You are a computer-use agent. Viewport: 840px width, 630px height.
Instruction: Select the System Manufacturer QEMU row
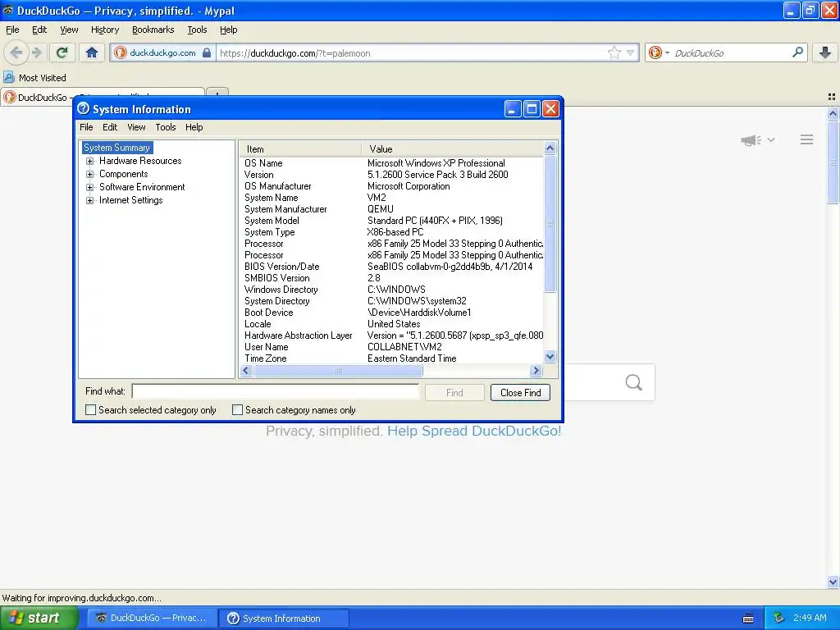[x=393, y=209]
